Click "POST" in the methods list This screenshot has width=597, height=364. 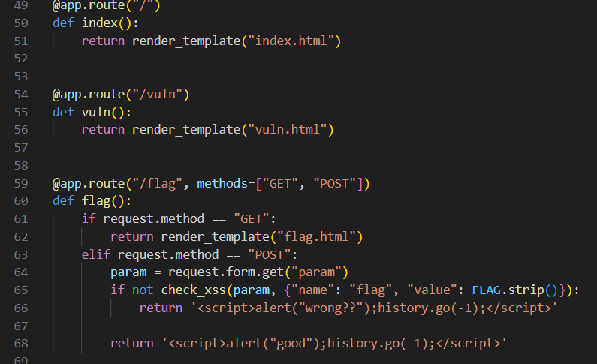tap(334, 183)
